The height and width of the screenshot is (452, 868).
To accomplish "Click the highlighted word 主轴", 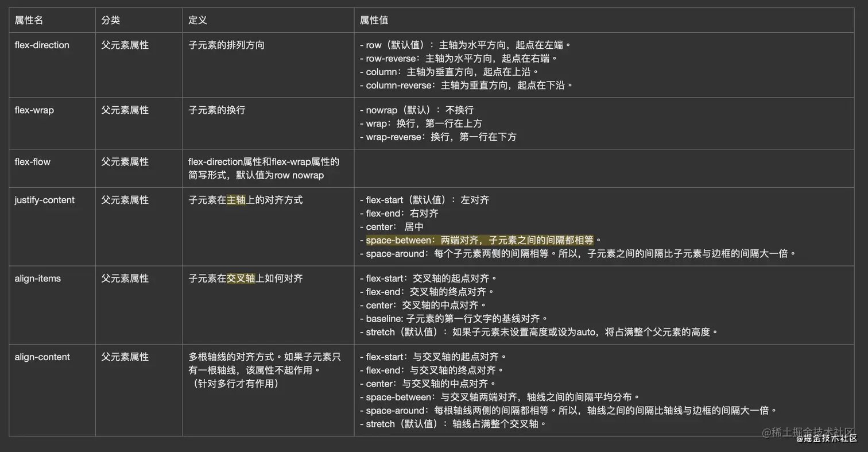I will (x=236, y=200).
